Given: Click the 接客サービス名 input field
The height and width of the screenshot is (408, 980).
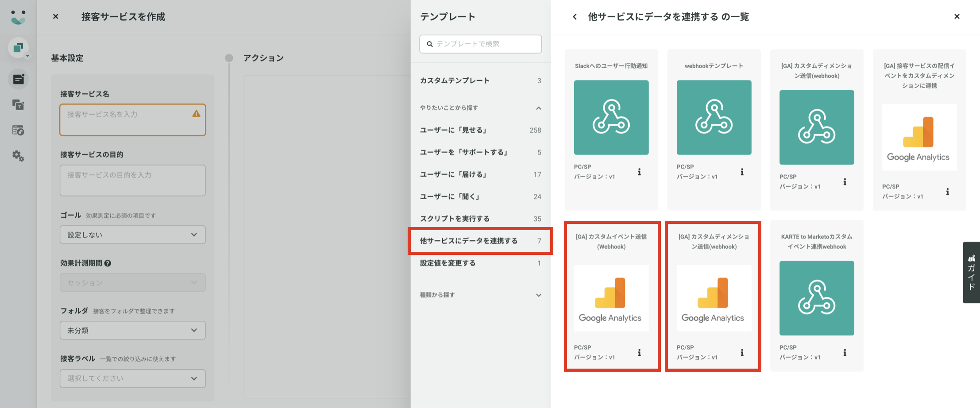Looking at the screenshot, I should [133, 119].
